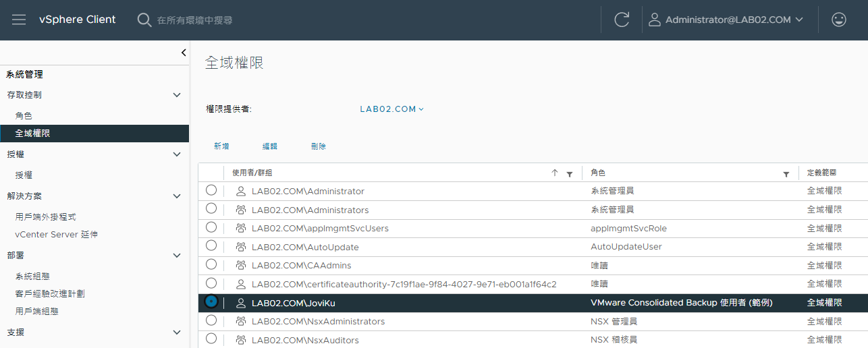Click the LAB02.COM\Administrator user name
This screenshot has width=868, height=348.
(x=308, y=192)
